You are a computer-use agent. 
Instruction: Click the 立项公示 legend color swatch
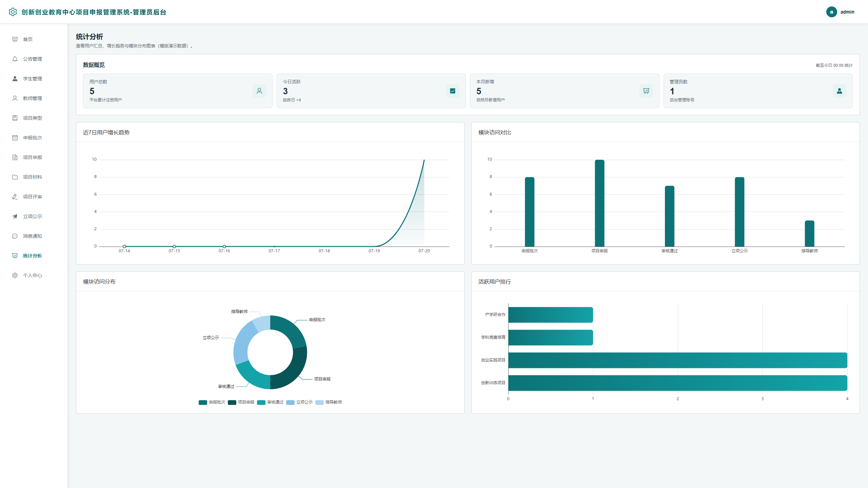(x=290, y=403)
